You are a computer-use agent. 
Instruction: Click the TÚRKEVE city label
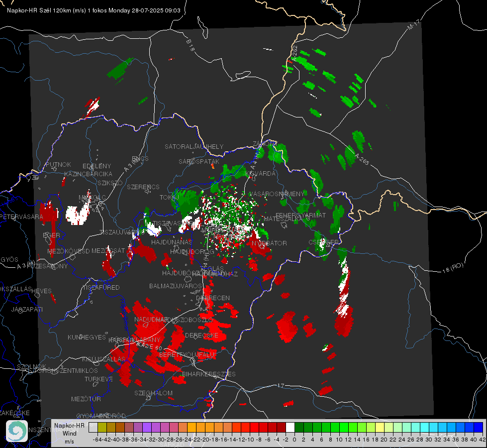click(99, 379)
